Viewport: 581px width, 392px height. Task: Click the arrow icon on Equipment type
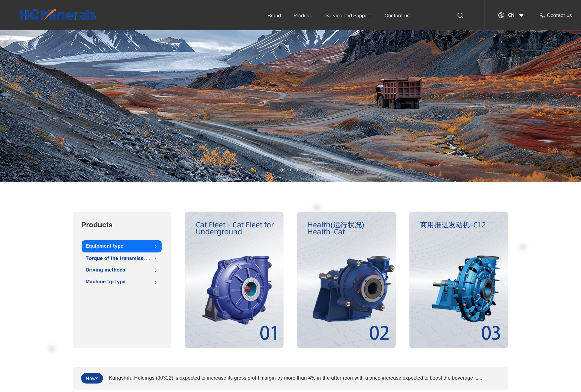point(156,246)
